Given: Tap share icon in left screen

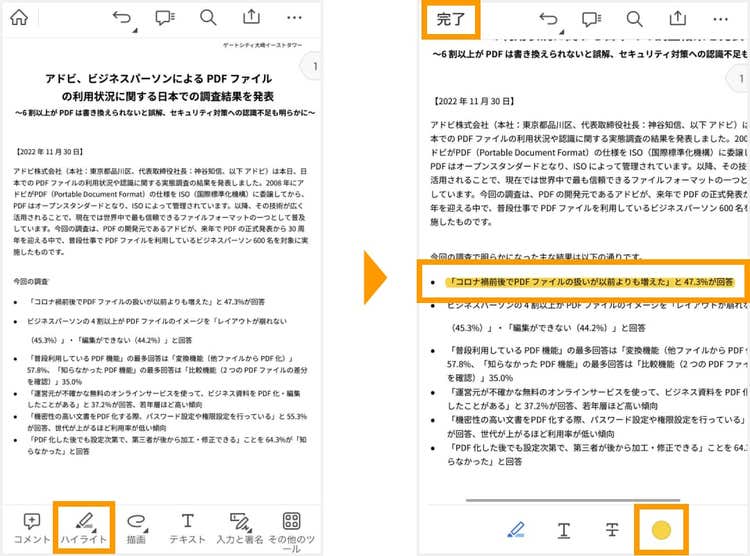Looking at the screenshot, I should click(251, 17).
